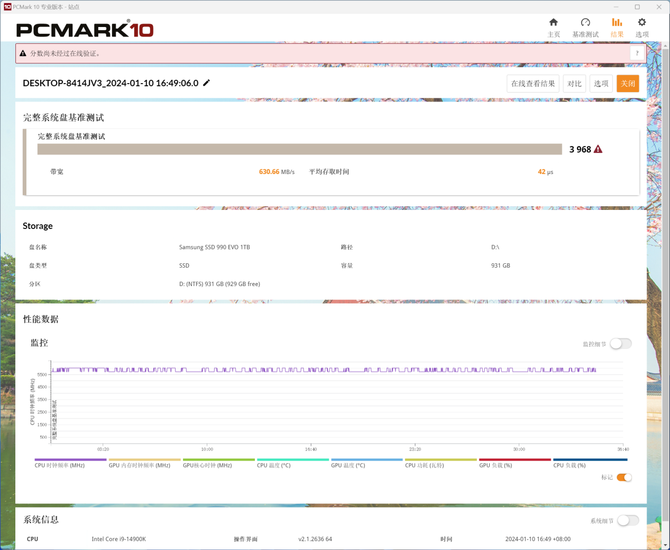The height and width of the screenshot is (550, 670).
Task: Toggle CPU 温度 (°C) legend series
Action: pyautogui.click(x=293, y=463)
